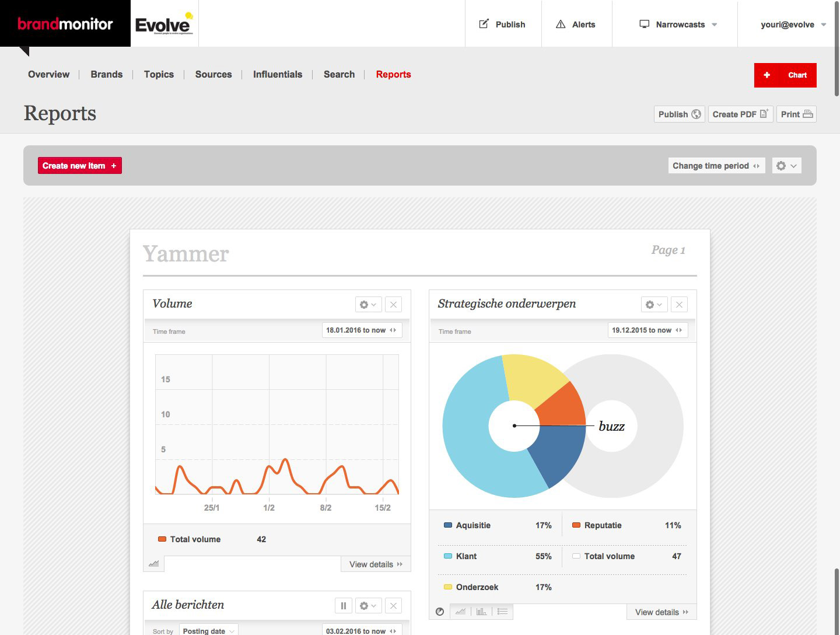Toggle the Reputatie legend entry
The width and height of the screenshot is (840, 635).
[603, 525]
